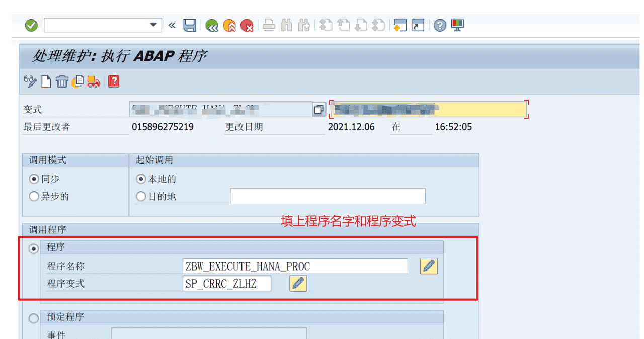
Task: Delete the variant with the trash icon
Action: tap(62, 81)
